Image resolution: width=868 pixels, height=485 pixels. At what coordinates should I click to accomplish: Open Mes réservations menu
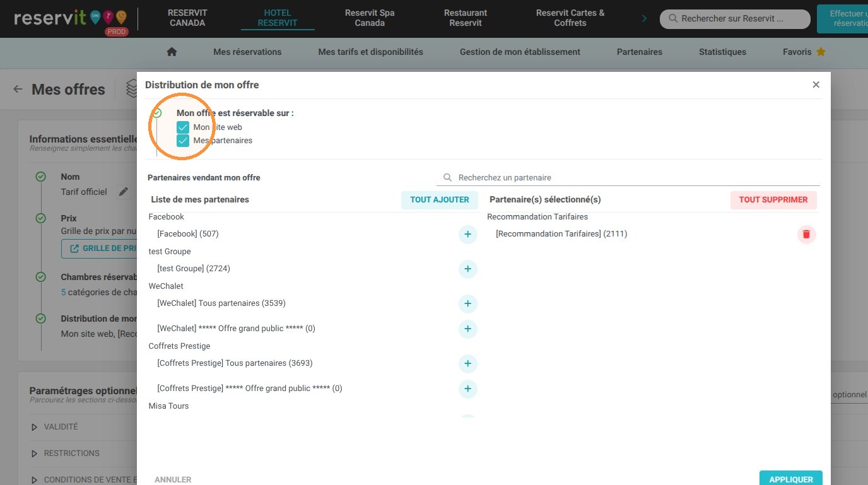click(x=247, y=52)
